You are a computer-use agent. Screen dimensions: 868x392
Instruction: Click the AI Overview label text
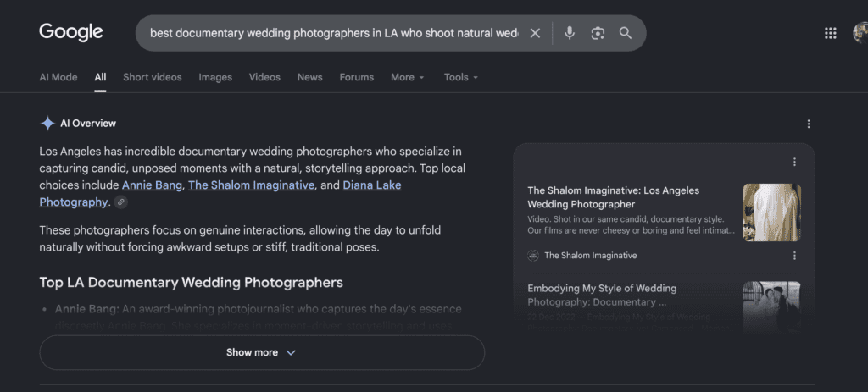point(88,124)
